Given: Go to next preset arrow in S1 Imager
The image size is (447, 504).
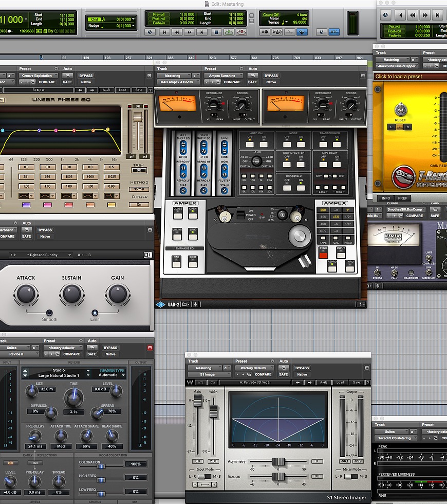Looking at the screenshot, I should tap(309, 383).
